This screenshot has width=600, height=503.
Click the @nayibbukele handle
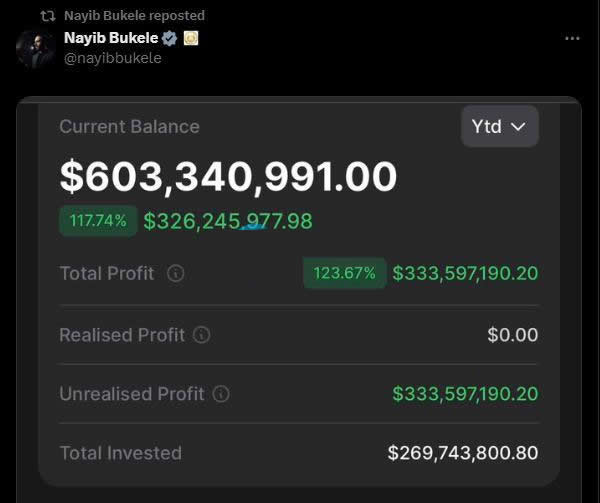tap(112, 58)
